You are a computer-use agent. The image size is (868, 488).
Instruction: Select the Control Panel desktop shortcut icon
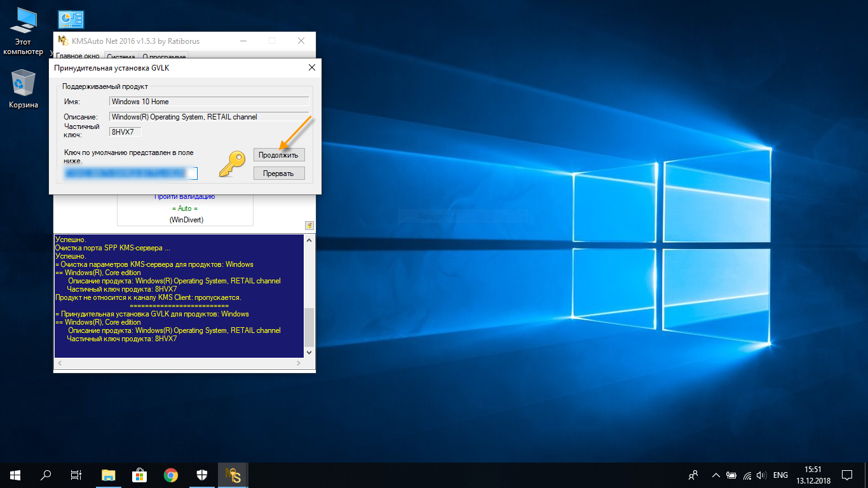tap(71, 20)
